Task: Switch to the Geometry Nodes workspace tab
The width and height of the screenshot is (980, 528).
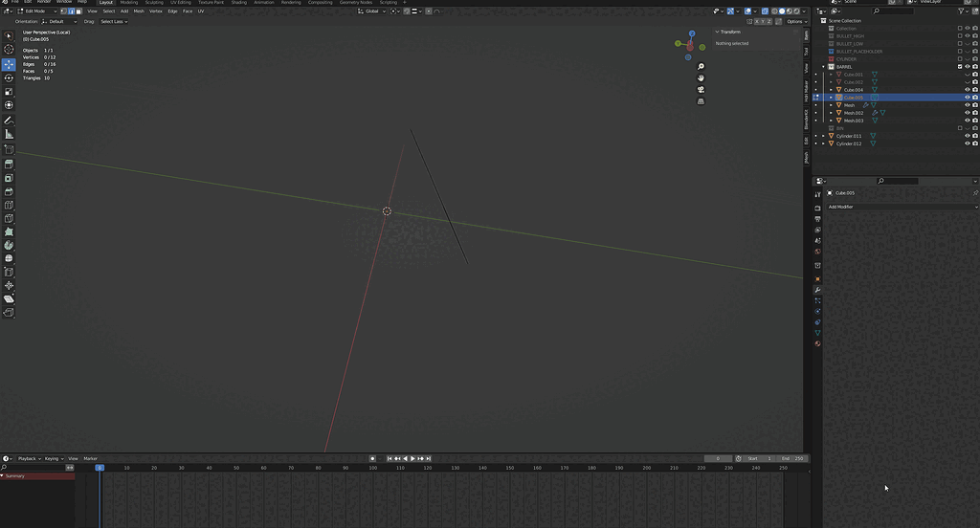Action: 356,3
